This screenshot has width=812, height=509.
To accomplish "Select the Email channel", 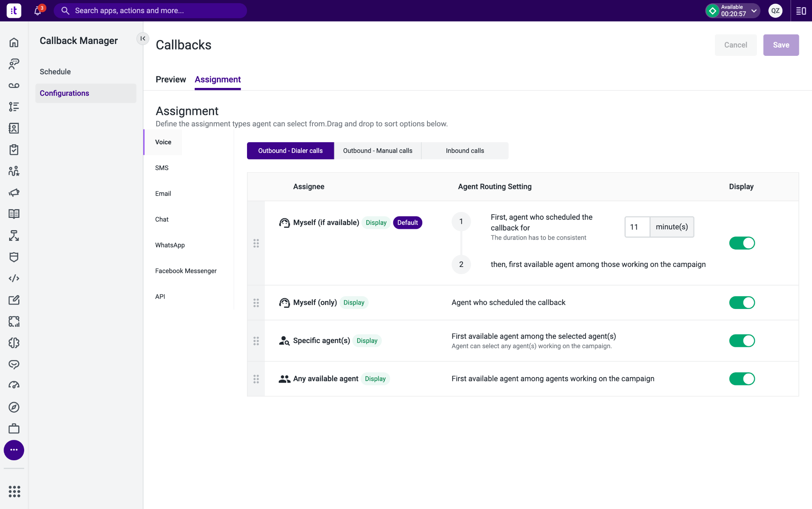I will point(163,194).
